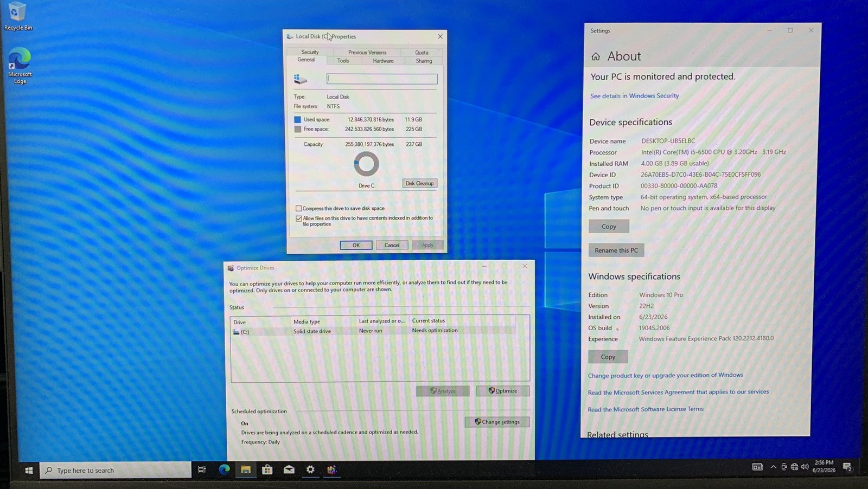
Task: Open Microsoft Software License Terms link
Action: coord(646,409)
